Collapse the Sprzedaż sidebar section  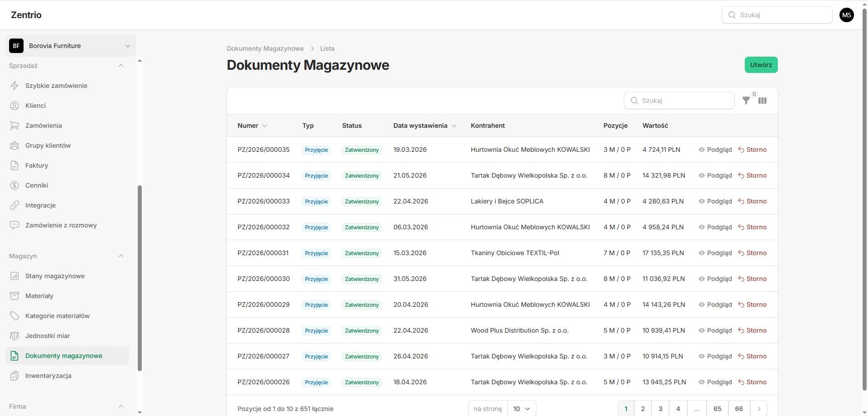121,66
